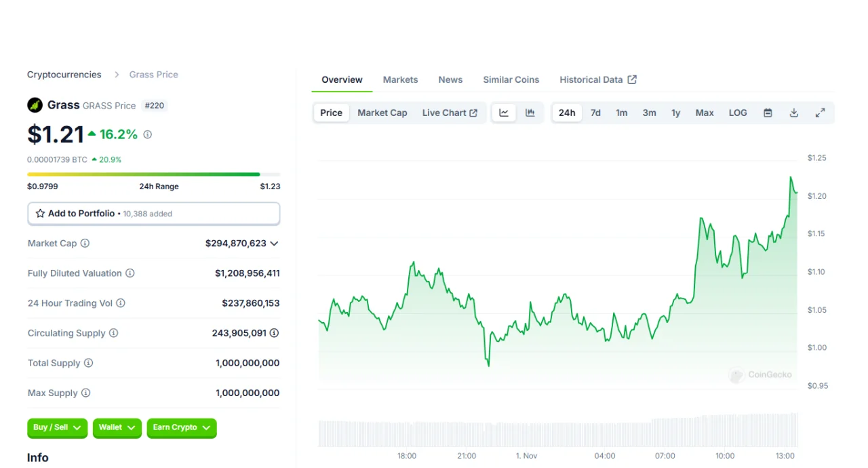Click the $1,208,956,411 valuation value

pos(248,273)
